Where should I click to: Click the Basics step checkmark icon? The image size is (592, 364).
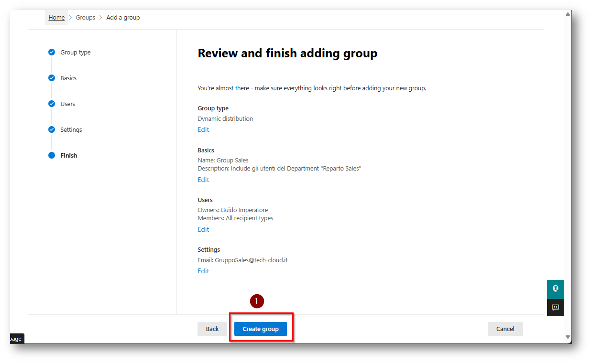click(x=52, y=78)
